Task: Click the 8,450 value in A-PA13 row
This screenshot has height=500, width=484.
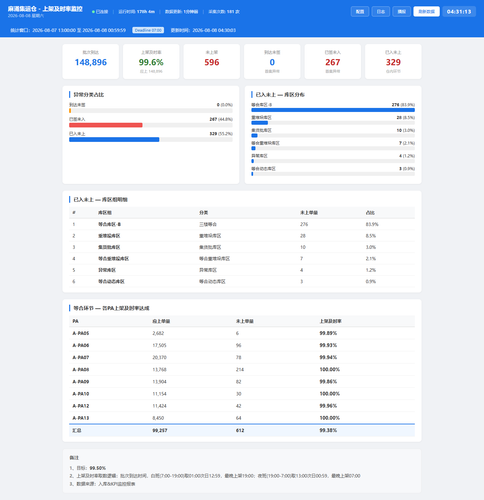Action: (158, 418)
